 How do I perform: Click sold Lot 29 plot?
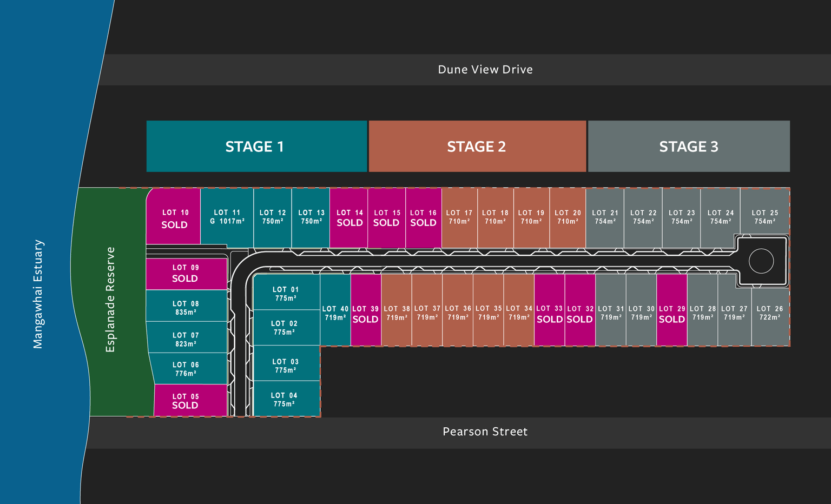672,310
